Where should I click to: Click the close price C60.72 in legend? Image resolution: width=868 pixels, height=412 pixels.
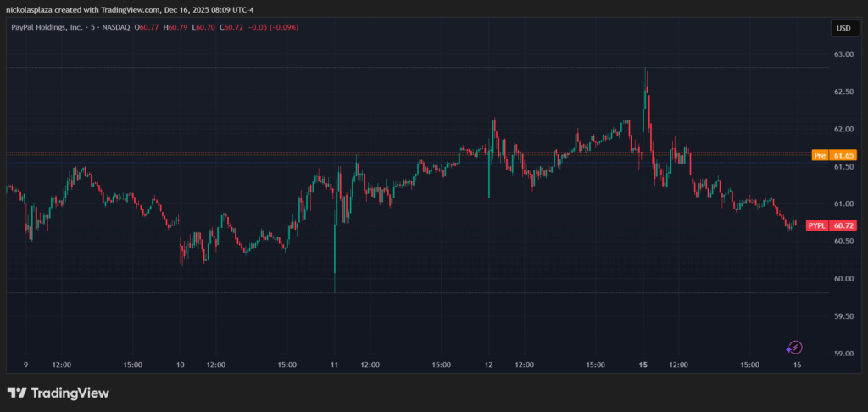[233, 27]
